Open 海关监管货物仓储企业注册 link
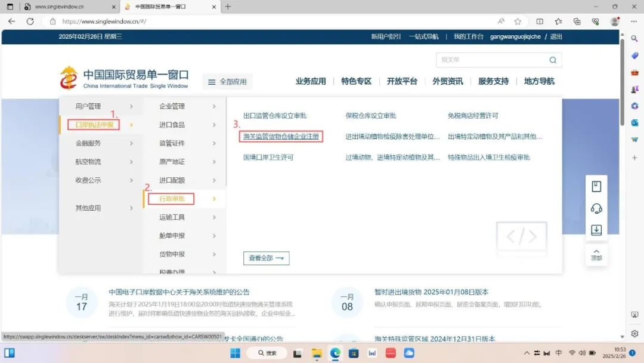The height and width of the screenshot is (363, 644). (281, 137)
